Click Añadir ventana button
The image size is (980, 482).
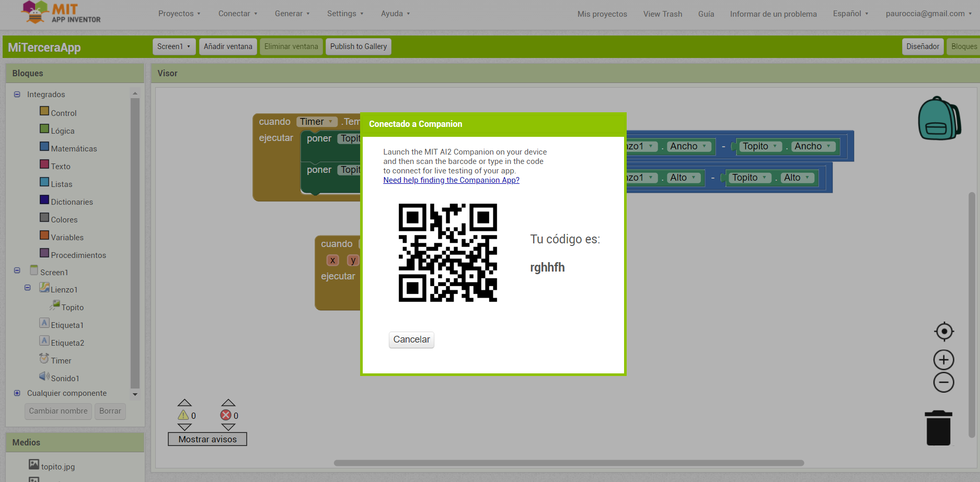click(x=228, y=46)
